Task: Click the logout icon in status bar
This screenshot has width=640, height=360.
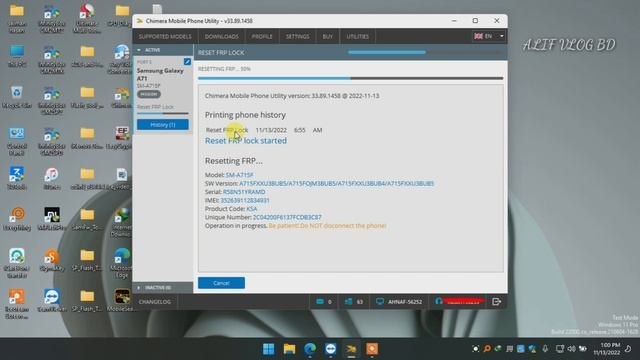Action: click(496, 302)
